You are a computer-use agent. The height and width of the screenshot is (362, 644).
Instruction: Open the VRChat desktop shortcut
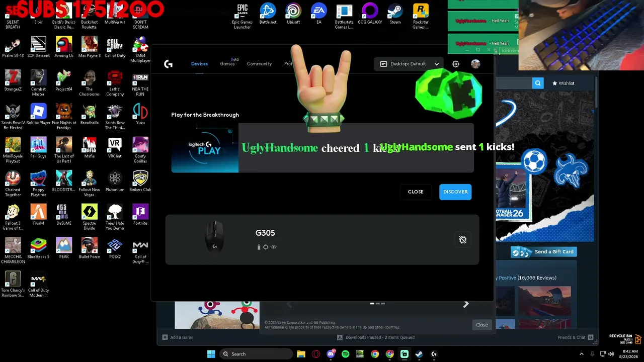coord(115,148)
